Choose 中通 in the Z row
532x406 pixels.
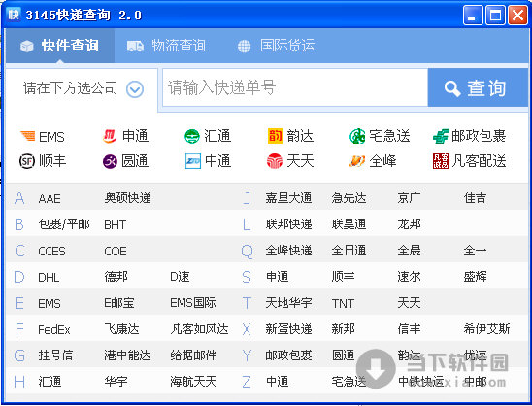[x=278, y=382]
